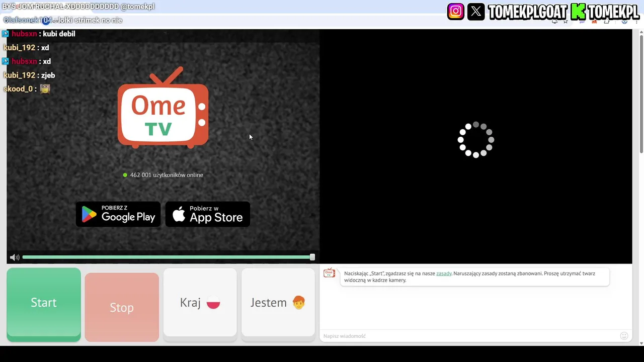Viewport: 644px width, 362px height.
Task: Open the Jestem gender selector
Action: (x=278, y=303)
